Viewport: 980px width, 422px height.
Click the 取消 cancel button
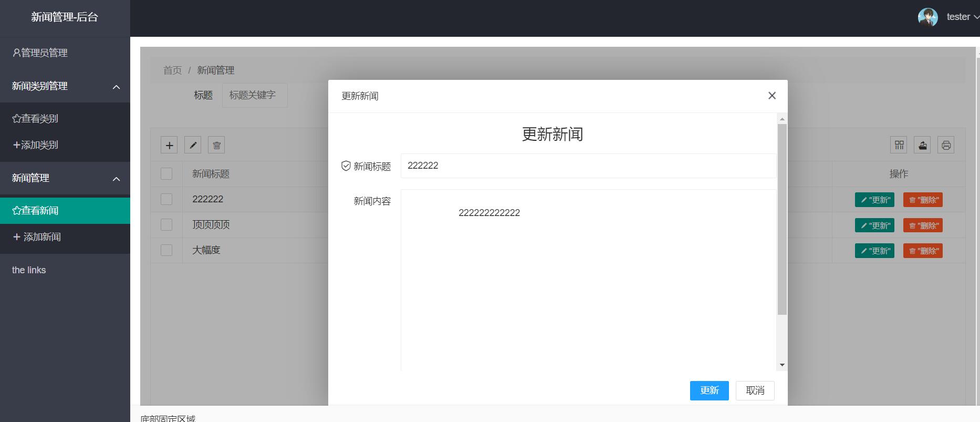click(x=755, y=390)
